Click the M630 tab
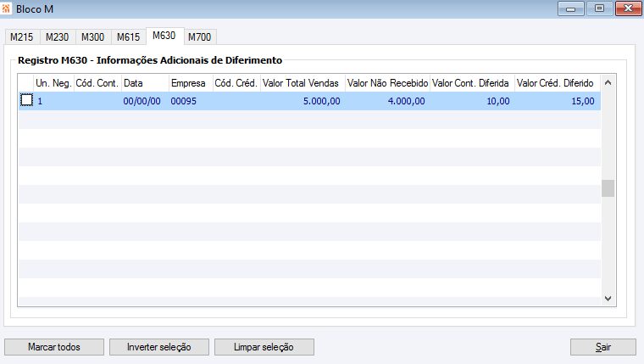644x364 pixels. 164,36
